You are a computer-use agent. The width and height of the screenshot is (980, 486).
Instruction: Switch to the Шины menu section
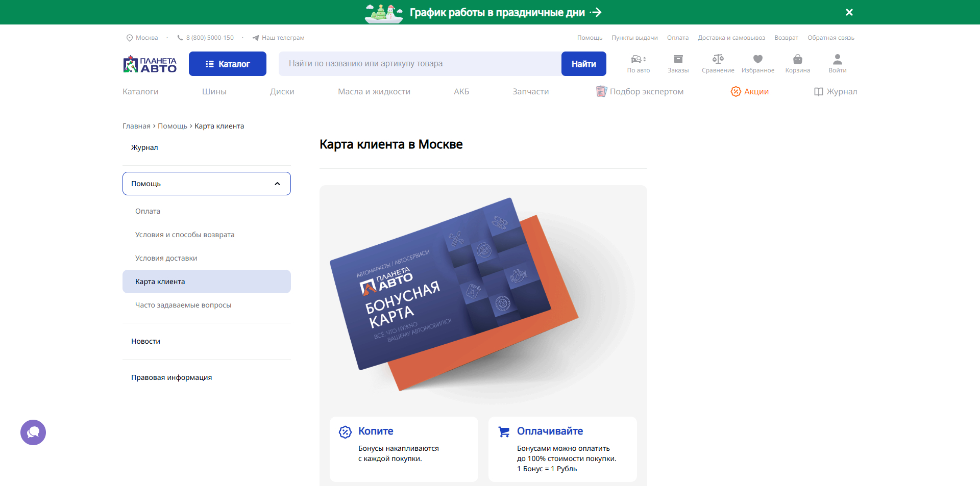[214, 91]
